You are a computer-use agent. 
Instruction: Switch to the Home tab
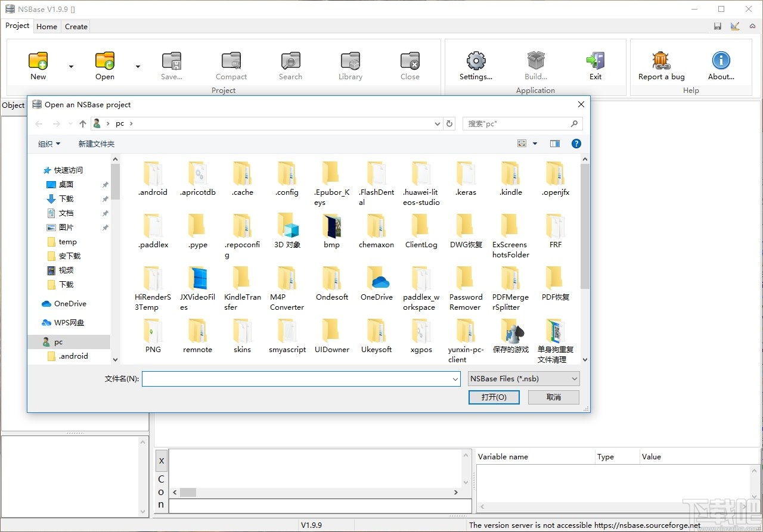click(46, 26)
